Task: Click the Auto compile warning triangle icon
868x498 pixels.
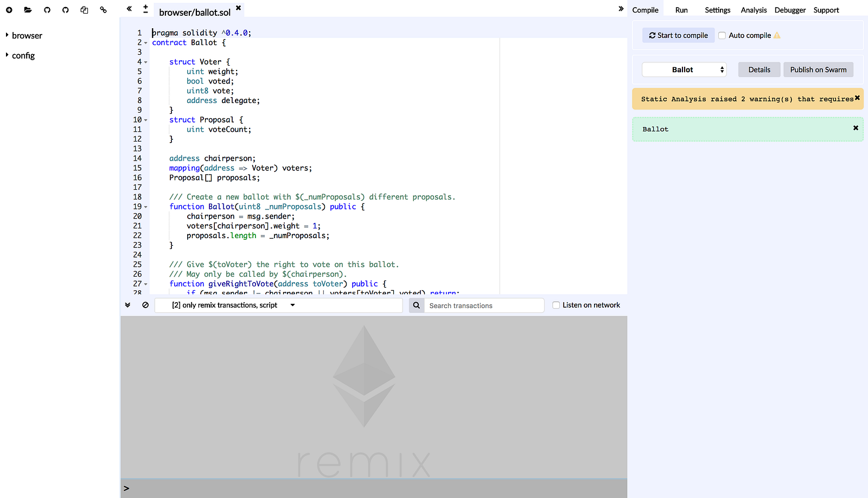Action: point(777,35)
